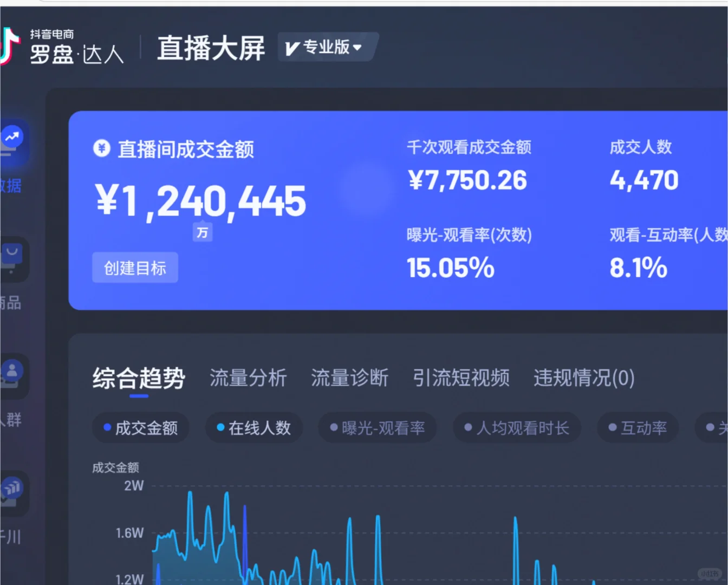Image resolution: width=728 pixels, height=585 pixels.
Task: Click the yen coin icon beside 直播间成交金额
Action: coord(101,148)
